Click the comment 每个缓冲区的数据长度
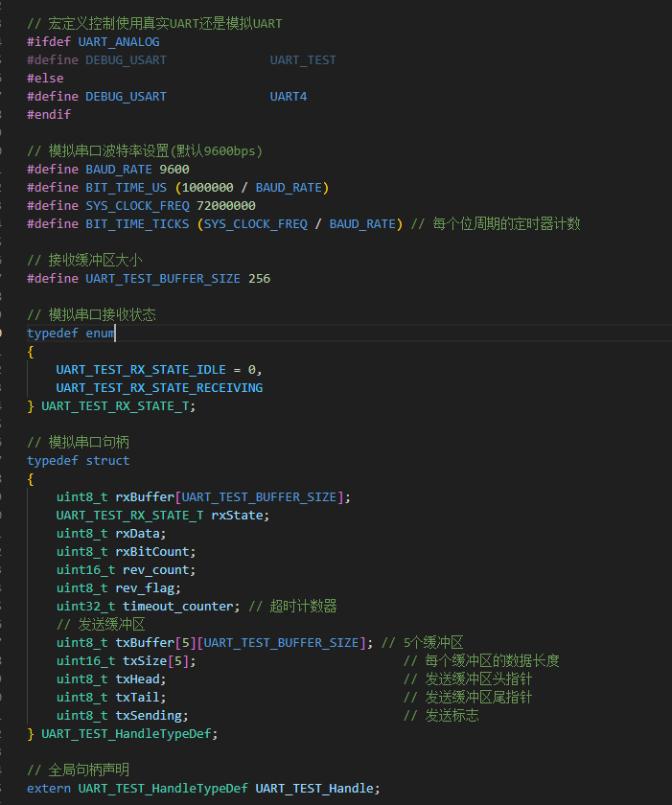 481,660
